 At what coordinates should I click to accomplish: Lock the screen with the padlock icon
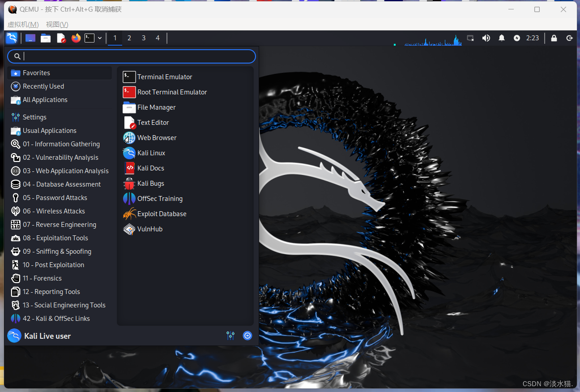coord(554,38)
